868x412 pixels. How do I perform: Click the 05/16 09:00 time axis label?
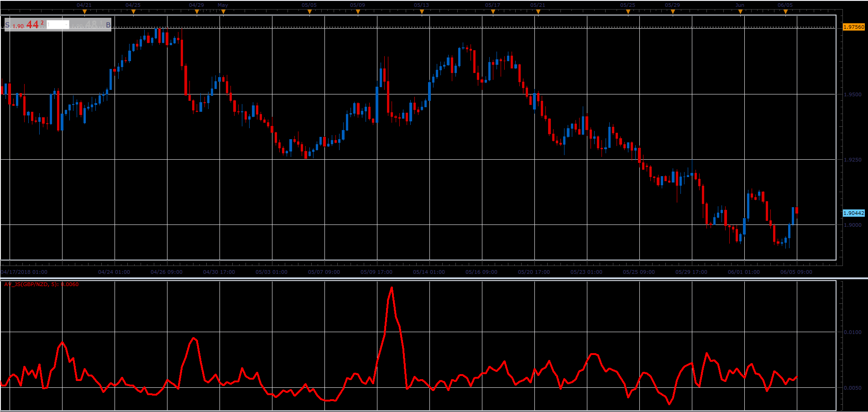coord(481,272)
